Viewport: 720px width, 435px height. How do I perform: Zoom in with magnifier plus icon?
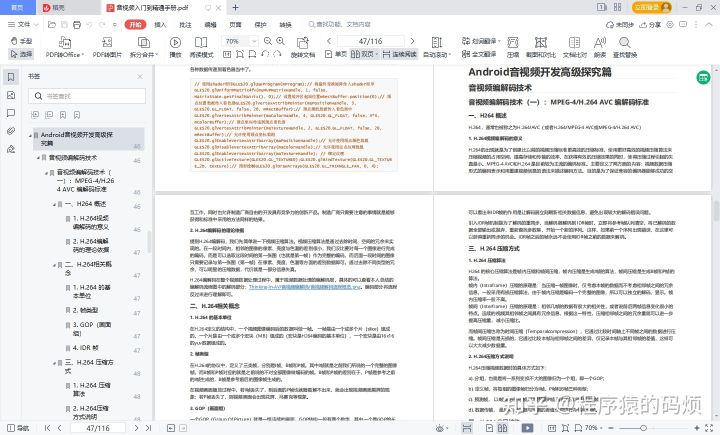click(x=280, y=41)
